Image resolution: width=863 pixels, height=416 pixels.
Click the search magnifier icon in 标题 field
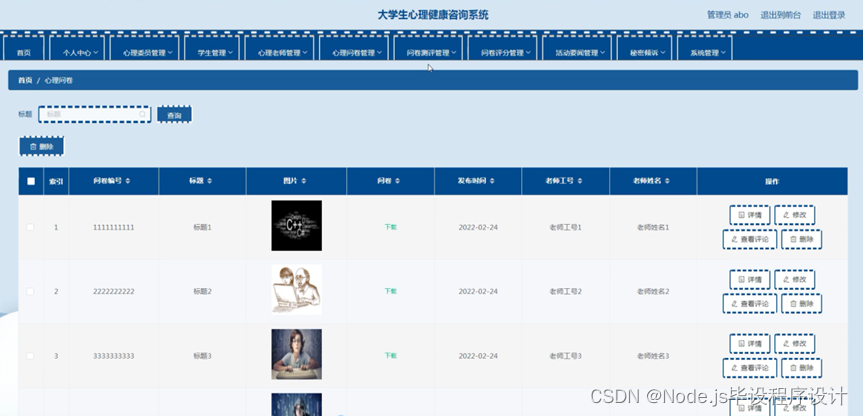pyautogui.click(x=143, y=114)
